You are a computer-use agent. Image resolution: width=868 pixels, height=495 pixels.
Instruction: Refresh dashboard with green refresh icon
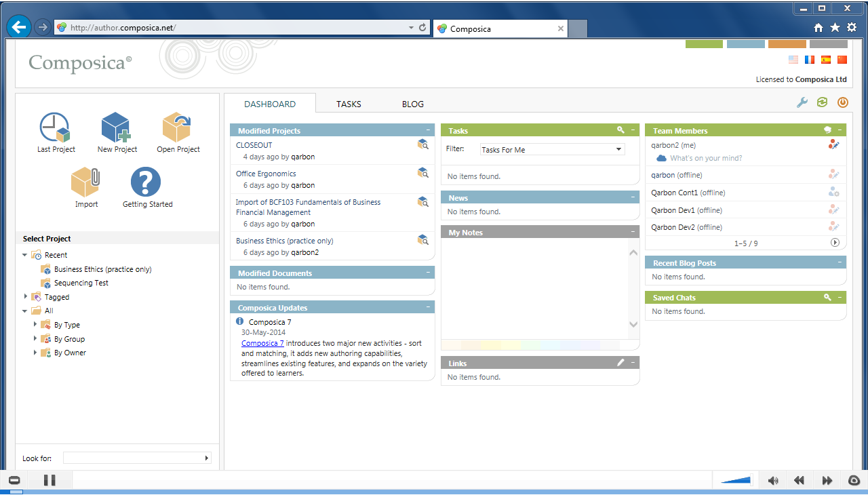(x=822, y=102)
